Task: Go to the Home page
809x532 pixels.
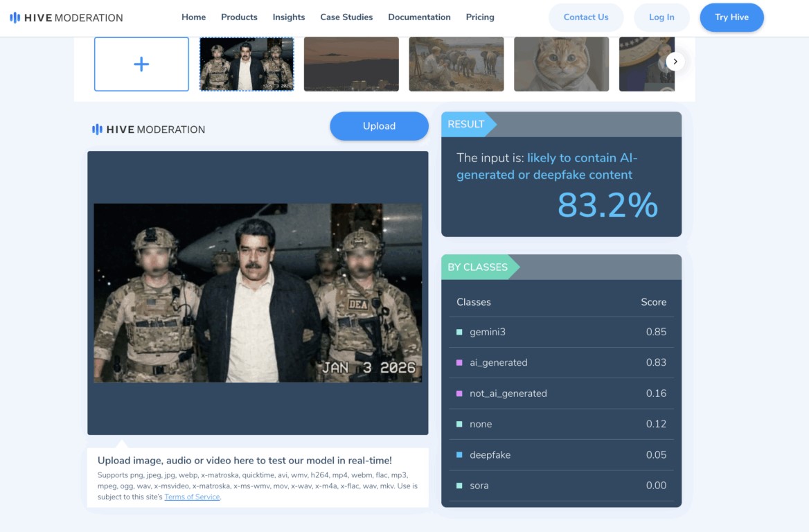Action: click(193, 17)
